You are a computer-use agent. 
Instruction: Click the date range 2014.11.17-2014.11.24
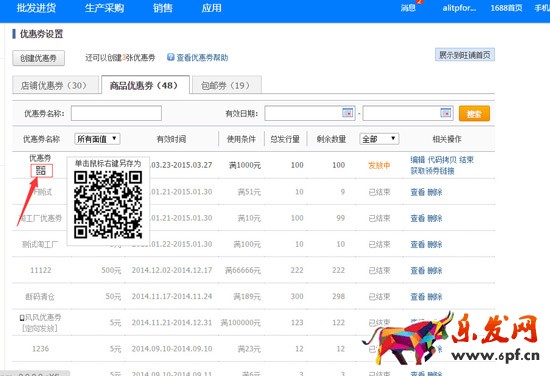coord(172,297)
